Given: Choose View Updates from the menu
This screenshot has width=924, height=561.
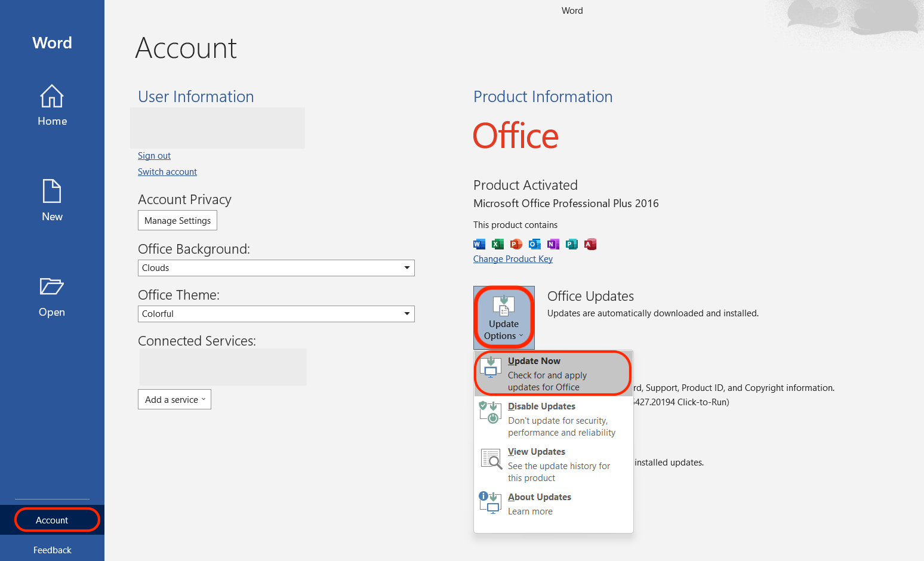Looking at the screenshot, I should pyautogui.click(x=553, y=464).
